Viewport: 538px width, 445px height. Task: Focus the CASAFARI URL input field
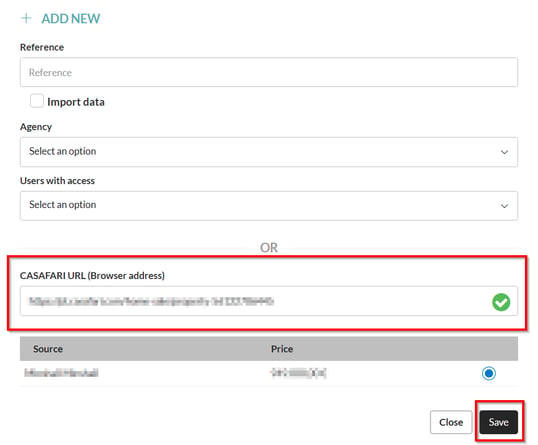(x=269, y=301)
